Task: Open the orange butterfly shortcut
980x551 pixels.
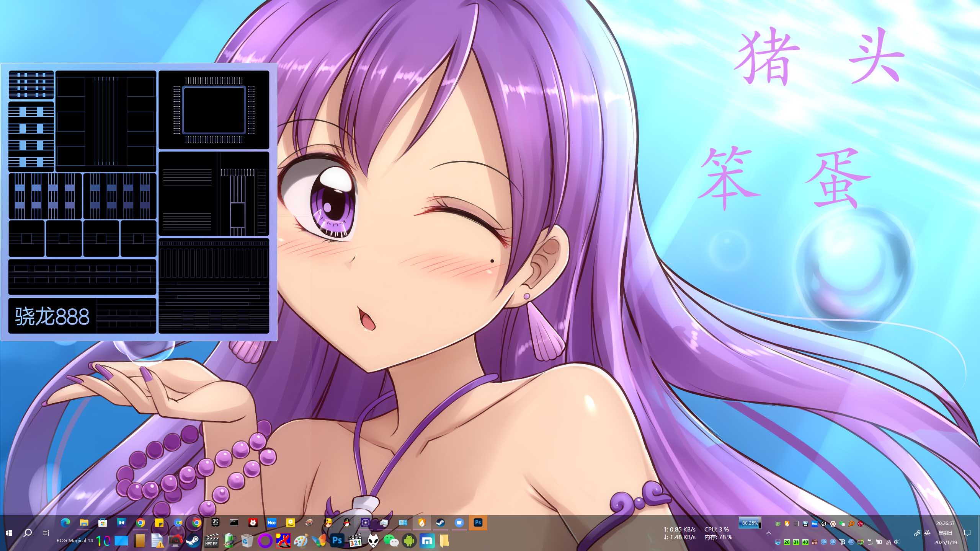Action: click(x=319, y=541)
